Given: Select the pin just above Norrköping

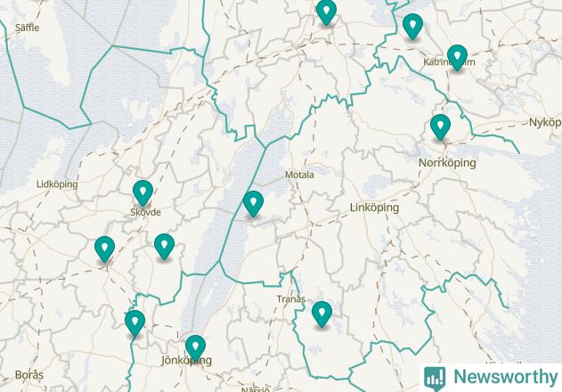Looking at the screenshot, I should (440, 127).
